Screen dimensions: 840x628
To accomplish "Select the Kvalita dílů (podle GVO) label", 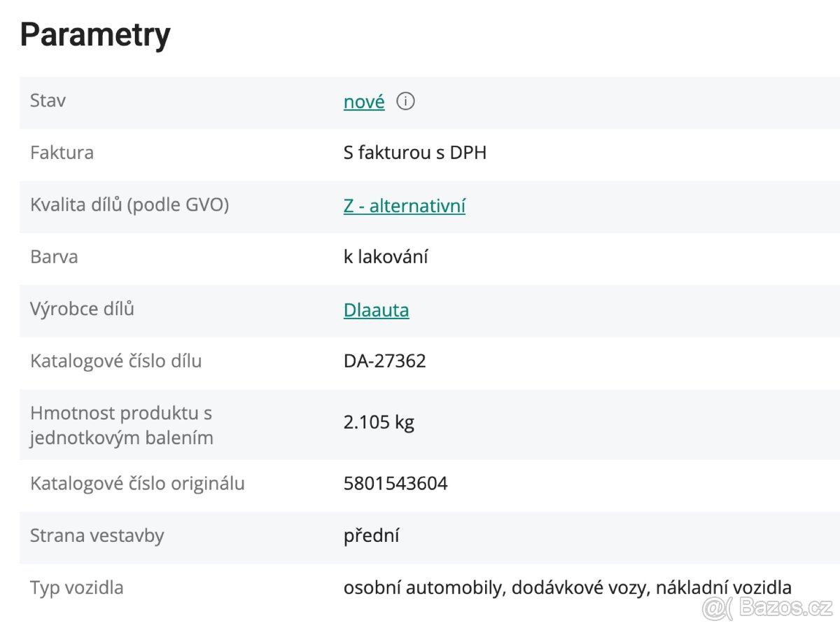I will point(129,205).
